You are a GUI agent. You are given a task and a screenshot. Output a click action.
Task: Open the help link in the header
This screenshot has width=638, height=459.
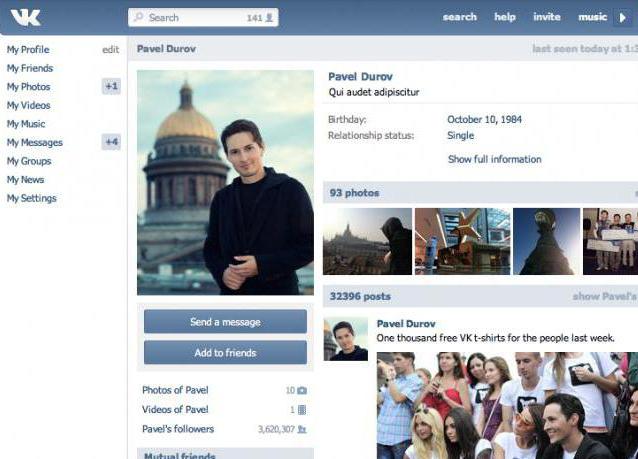coord(505,17)
